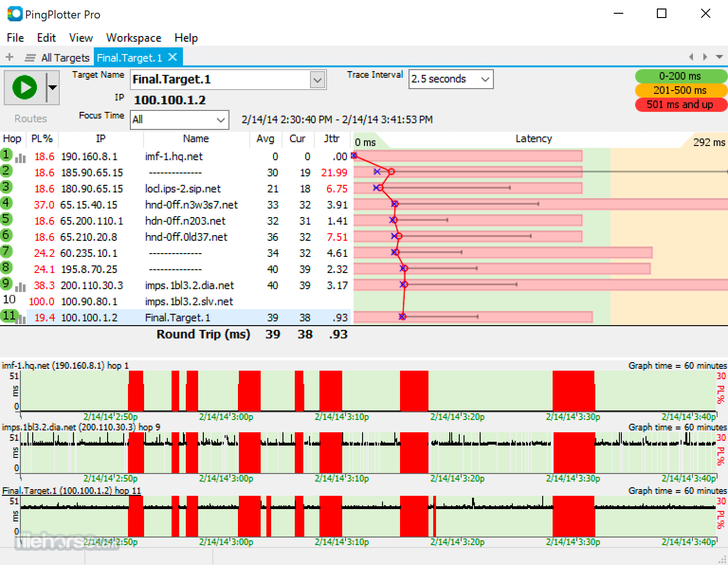Screen dimensions: 728x565
Task: Open tab overflow menu triangle icon
Action: [x=719, y=57]
